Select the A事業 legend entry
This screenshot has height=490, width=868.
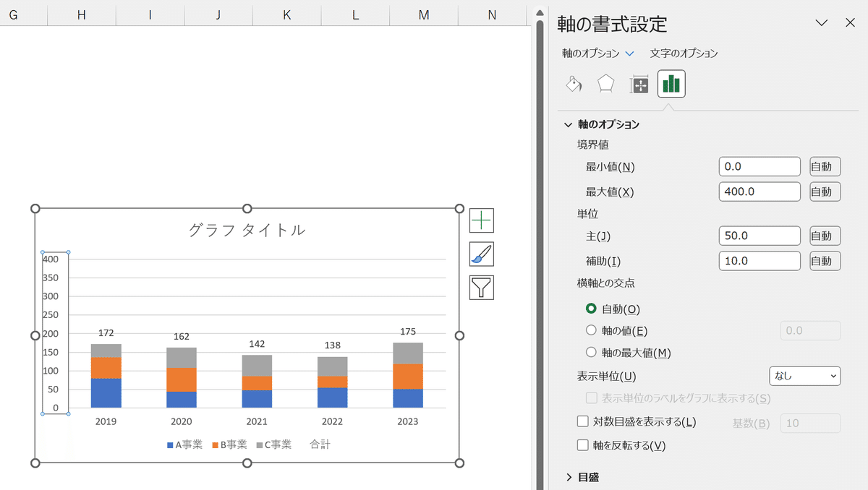(184, 444)
